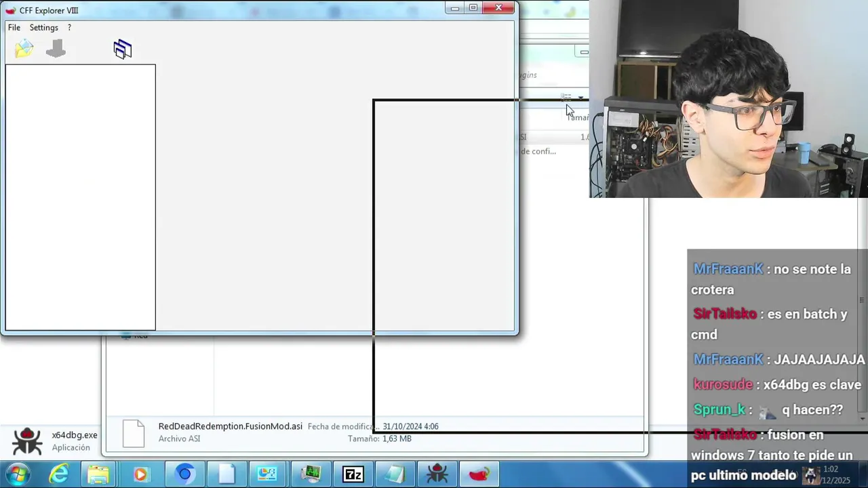This screenshot has width=868, height=488.
Task: Minimize the CFF Explorer VIII window
Action: 454,8
